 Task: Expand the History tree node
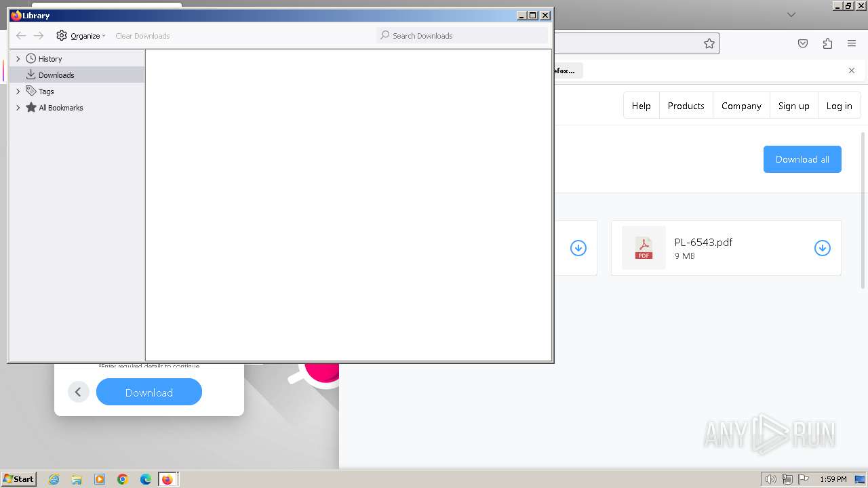[x=18, y=59]
